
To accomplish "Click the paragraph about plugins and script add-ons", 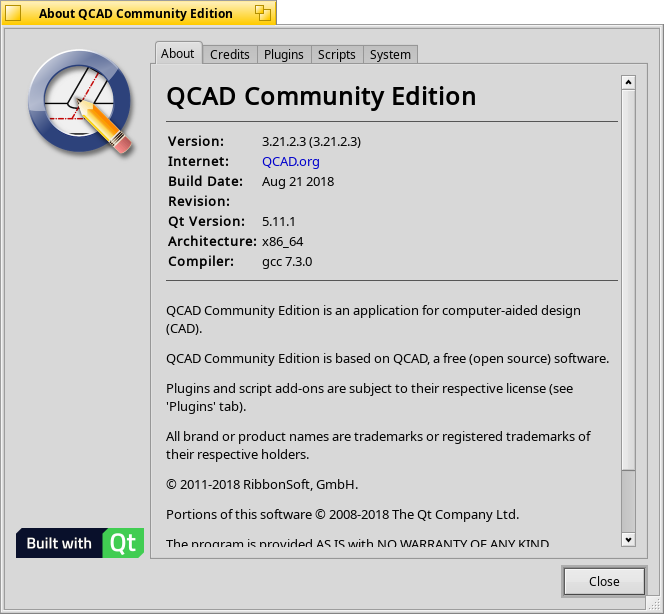I will point(370,397).
